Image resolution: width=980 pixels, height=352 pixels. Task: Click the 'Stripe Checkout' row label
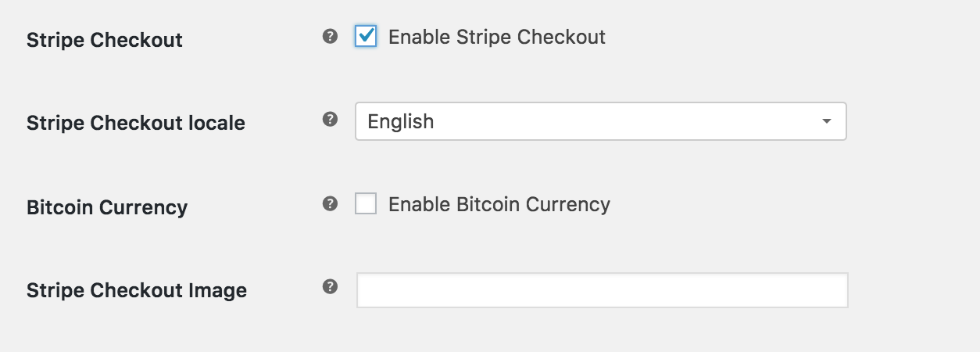pyautogui.click(x=105, y=40)
